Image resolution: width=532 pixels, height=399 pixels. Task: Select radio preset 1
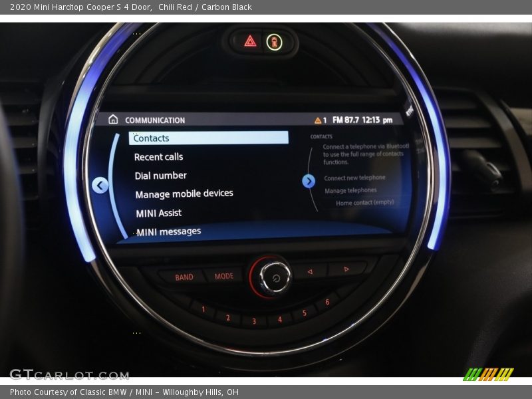(x=203, y=309)
